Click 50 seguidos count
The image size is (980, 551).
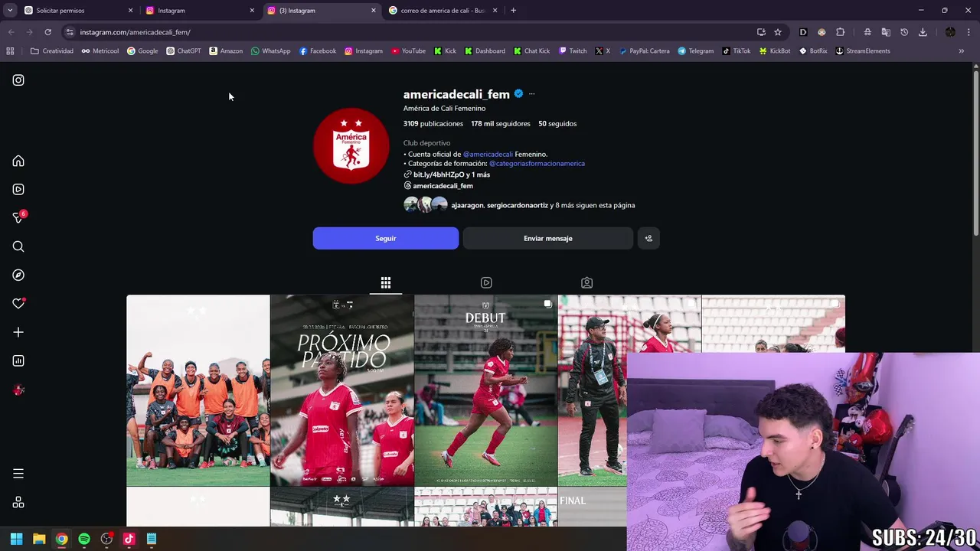[x=557, y=123]
